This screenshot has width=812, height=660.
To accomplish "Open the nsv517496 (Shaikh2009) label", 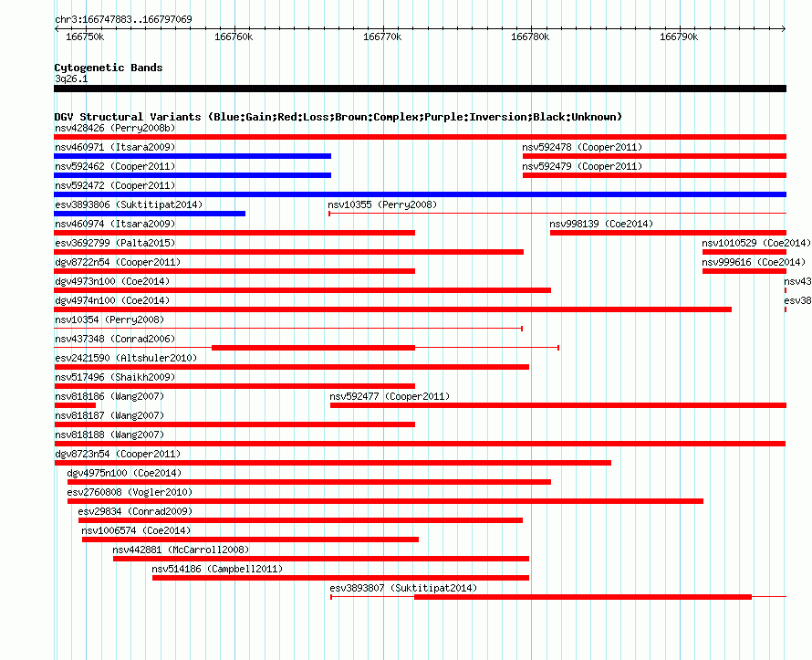I will point(115,377).
